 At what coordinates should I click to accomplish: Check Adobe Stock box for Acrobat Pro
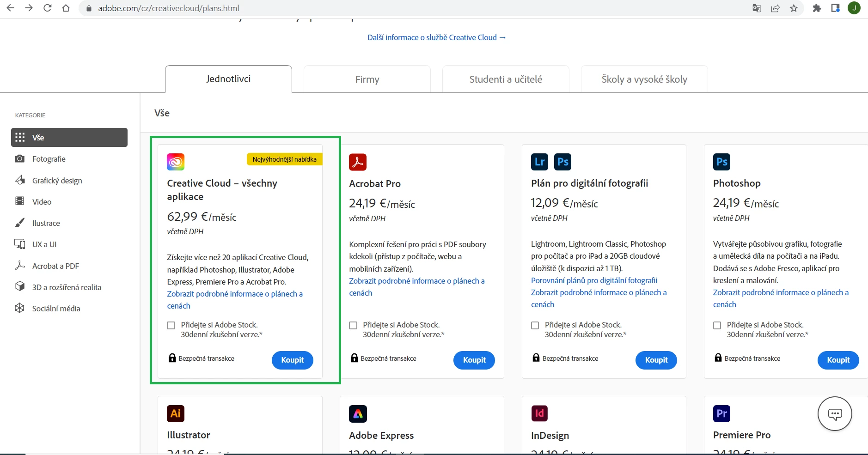point(353,325)
